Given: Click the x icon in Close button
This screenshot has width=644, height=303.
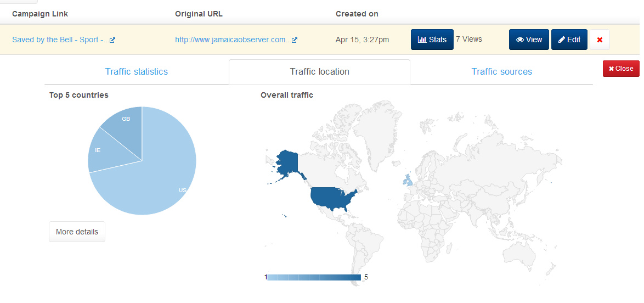Looking at the screenshot, I should coord(611,69).
